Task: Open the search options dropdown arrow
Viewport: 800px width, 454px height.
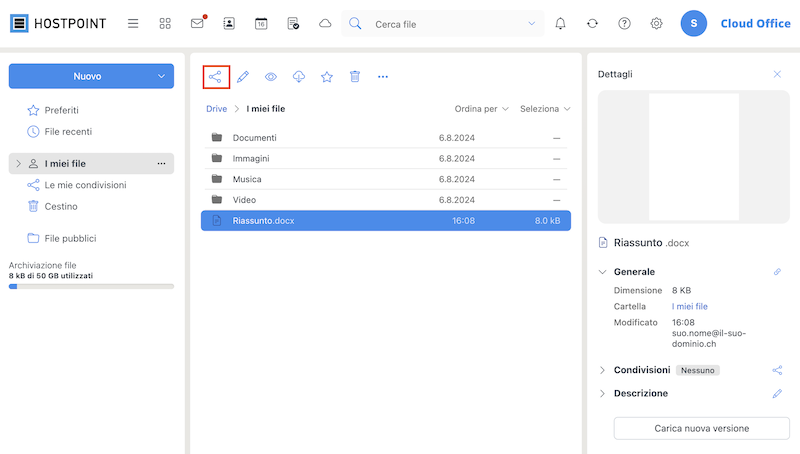Action: [x=532, y=24]
